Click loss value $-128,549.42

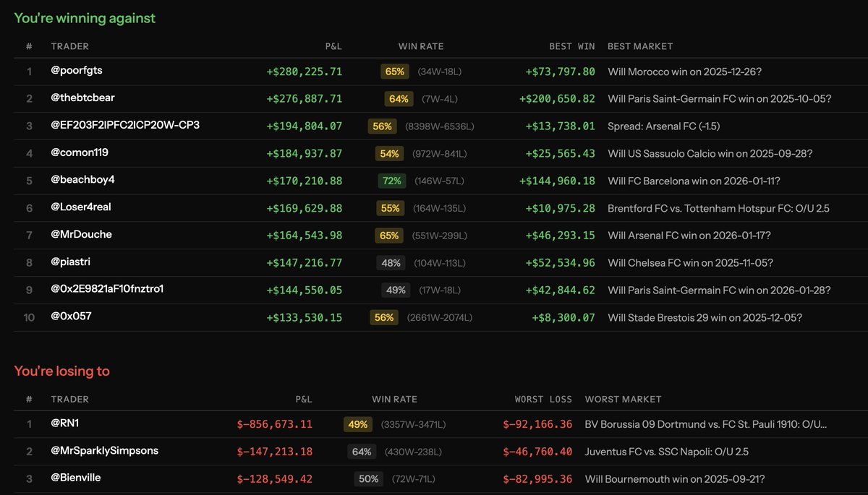pyautogui.click(x=275, y=479)
